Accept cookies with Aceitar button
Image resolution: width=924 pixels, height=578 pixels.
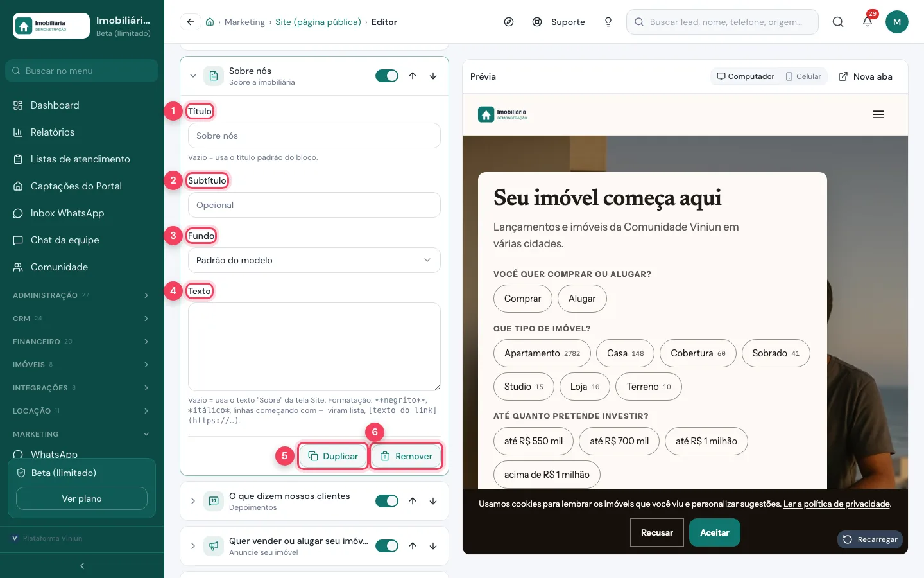715,532
